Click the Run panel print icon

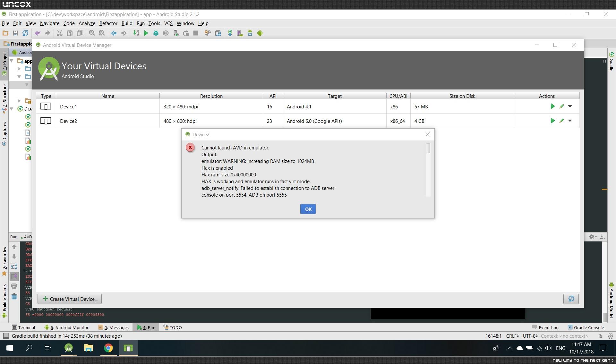[x=14, y=286]
